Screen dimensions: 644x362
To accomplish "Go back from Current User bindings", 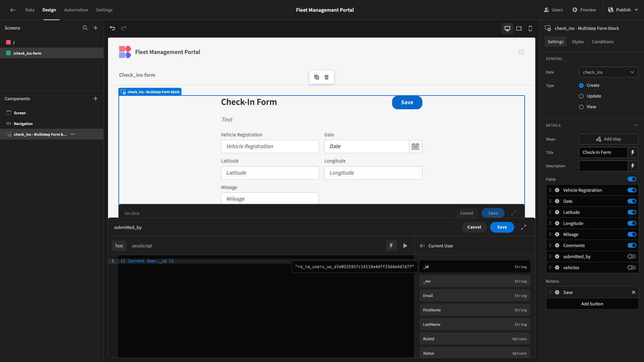I will pyautogui.click(x=422, y=246).
